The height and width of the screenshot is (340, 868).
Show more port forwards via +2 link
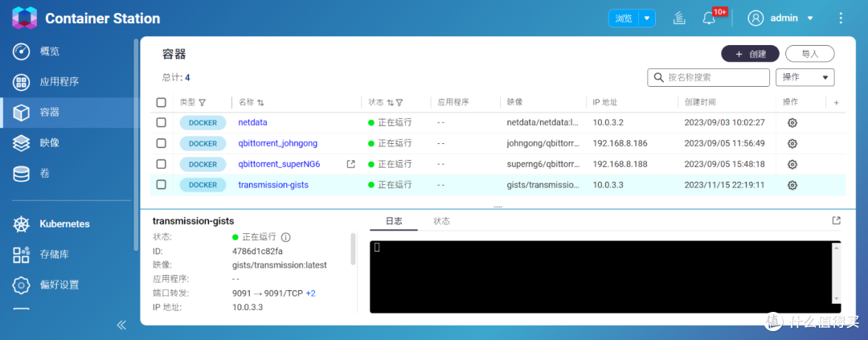(x=310, y=293)
